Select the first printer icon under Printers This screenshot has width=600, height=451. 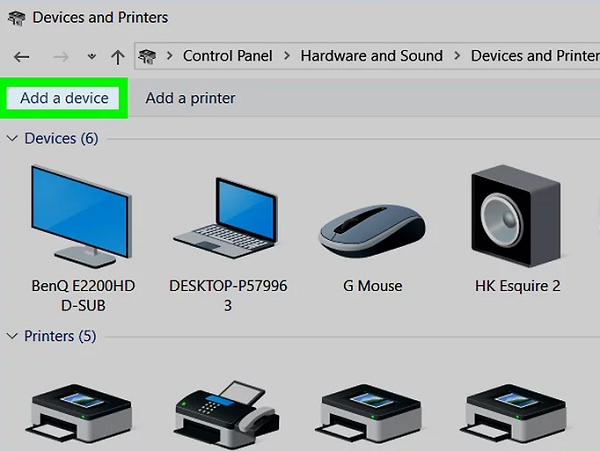pos(79,414)
